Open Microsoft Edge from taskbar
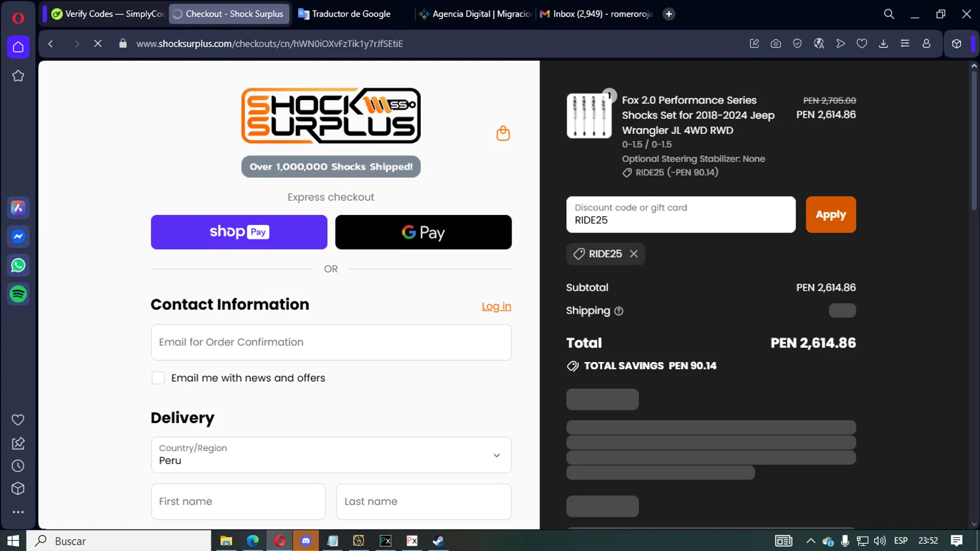Image resolution: width=980 pixels, height=551 pixels. 253,541
